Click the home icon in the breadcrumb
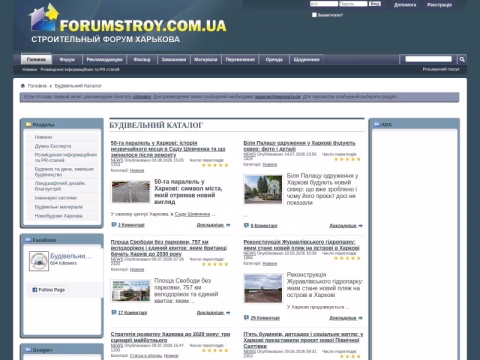Screen dimensions: 480x360 (23, 86)
